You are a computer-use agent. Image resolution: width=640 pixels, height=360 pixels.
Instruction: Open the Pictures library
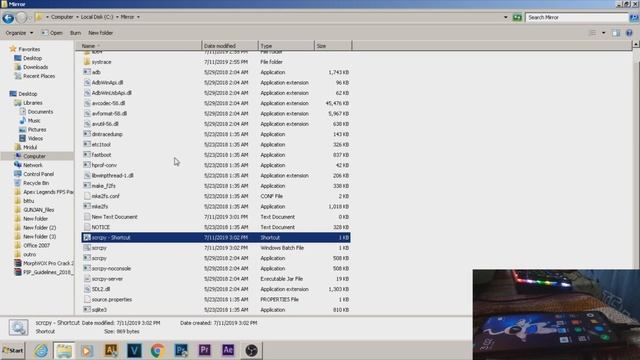pos(37,130)
